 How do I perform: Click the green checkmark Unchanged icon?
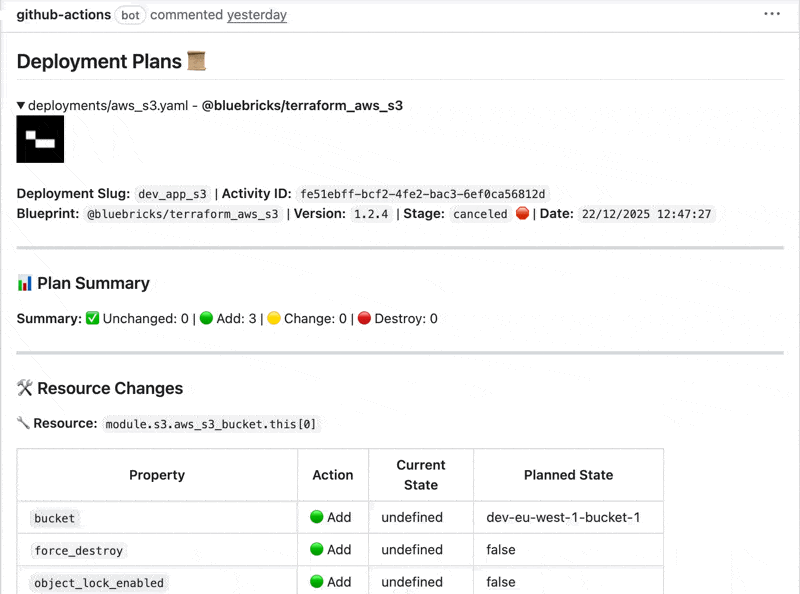[x=92, y=318]
